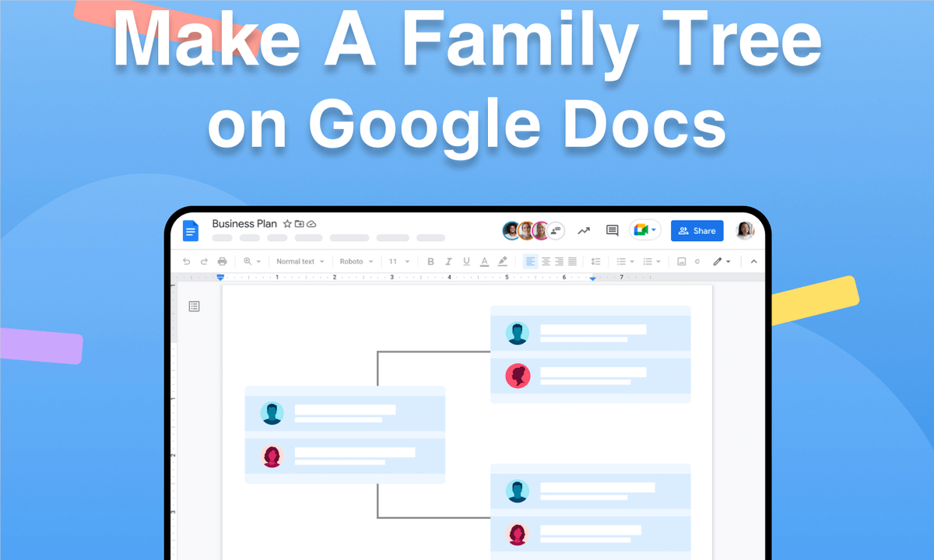Toggle Bold formatting

(431, 261)
